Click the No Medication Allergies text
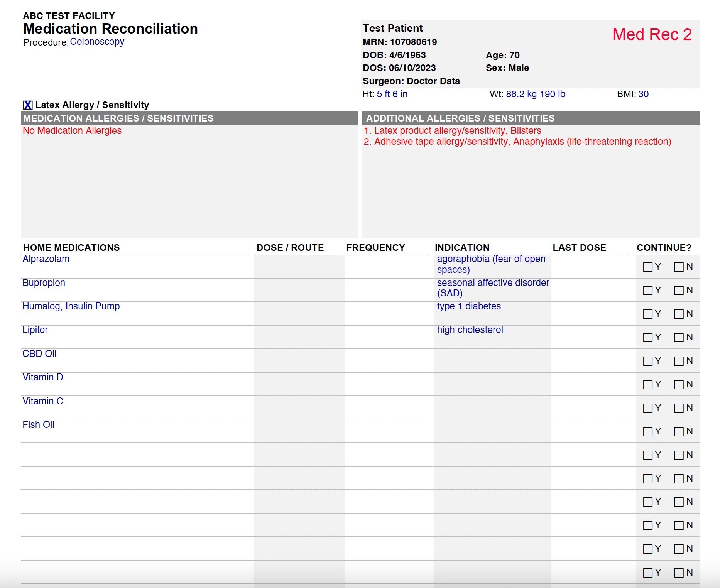The image size is (720, 588). click(x=72, y=131)
